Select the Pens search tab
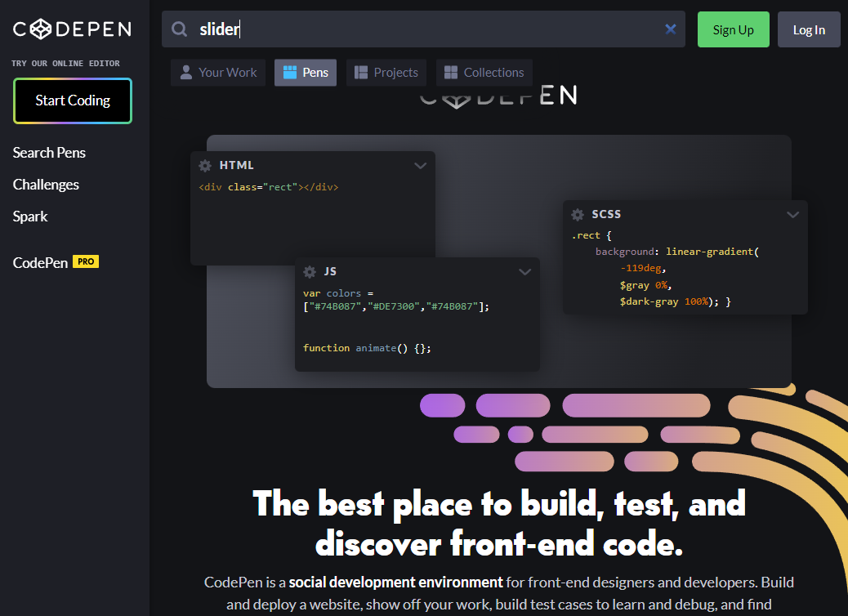Viewport: 848px width, 616px height. point(306,73)
